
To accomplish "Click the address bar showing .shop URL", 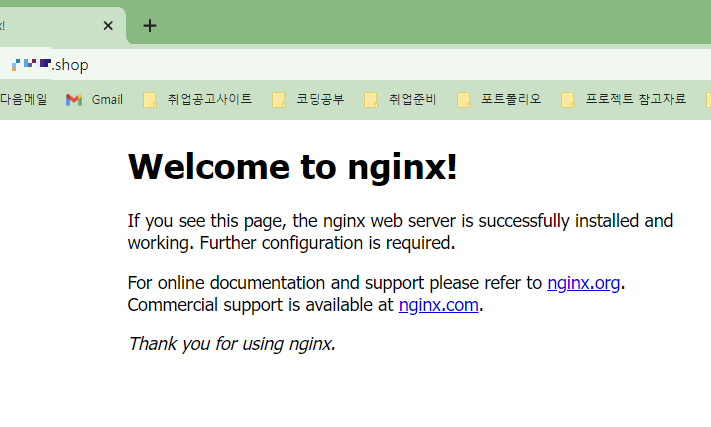I will pos(356,65).
